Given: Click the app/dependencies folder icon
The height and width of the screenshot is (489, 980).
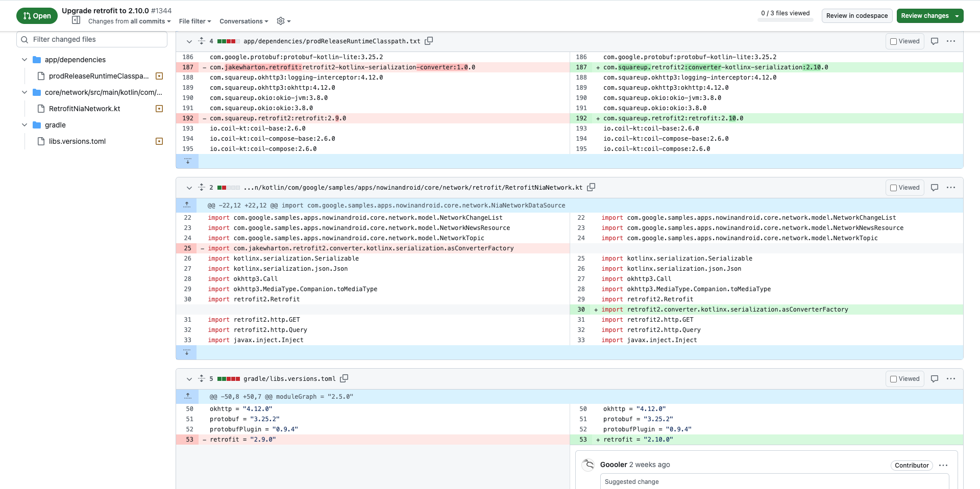Looking at the screenshot, I should pos(37,60).
